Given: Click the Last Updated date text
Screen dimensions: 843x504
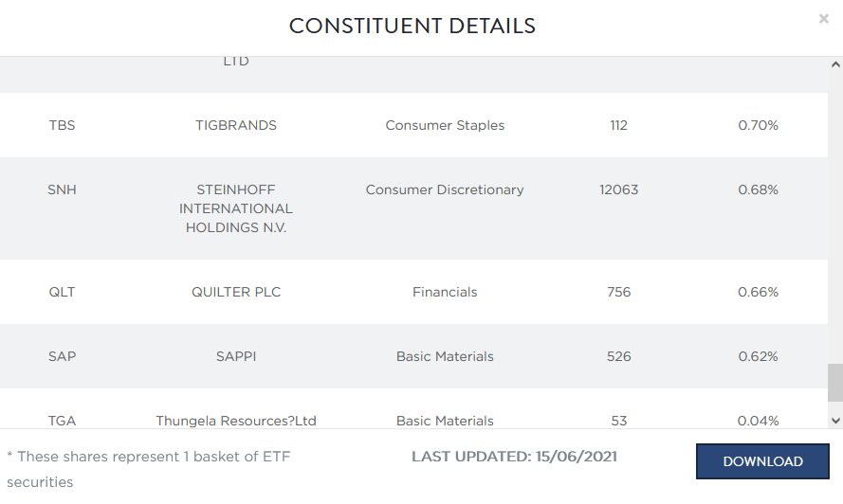Looking at the screenshot, I should (x=514, y=457).
